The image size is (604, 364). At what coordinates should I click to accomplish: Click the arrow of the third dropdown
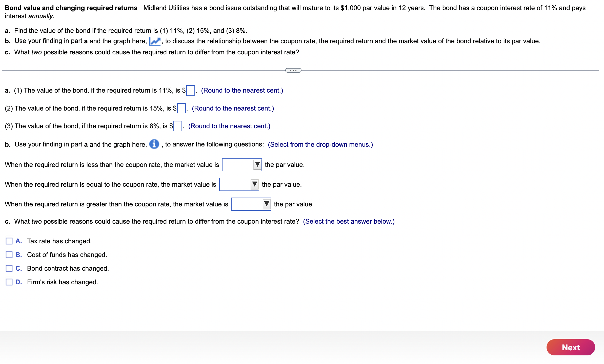pyautogui.click(x=267, y=204)
